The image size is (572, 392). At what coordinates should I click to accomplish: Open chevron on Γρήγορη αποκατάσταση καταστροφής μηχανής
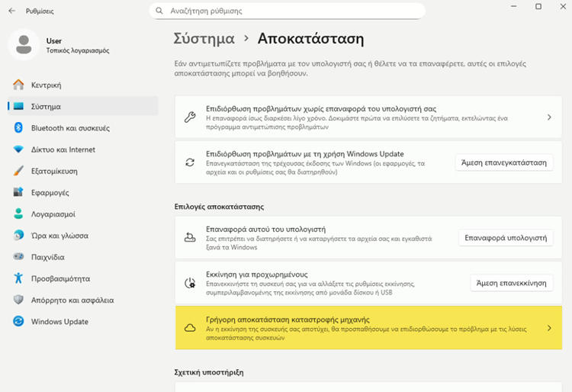549,328
